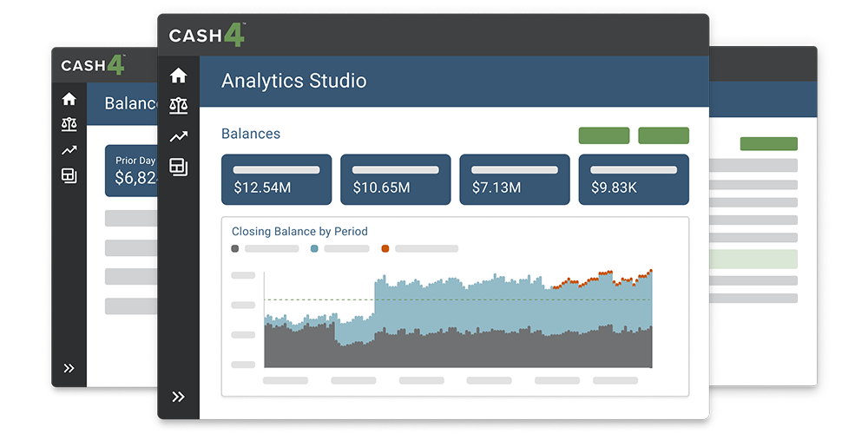This screenshot has height=434, width=868.
Task: Click the trending arrow icon in back-left window
Action: click(x=69, y=150)
